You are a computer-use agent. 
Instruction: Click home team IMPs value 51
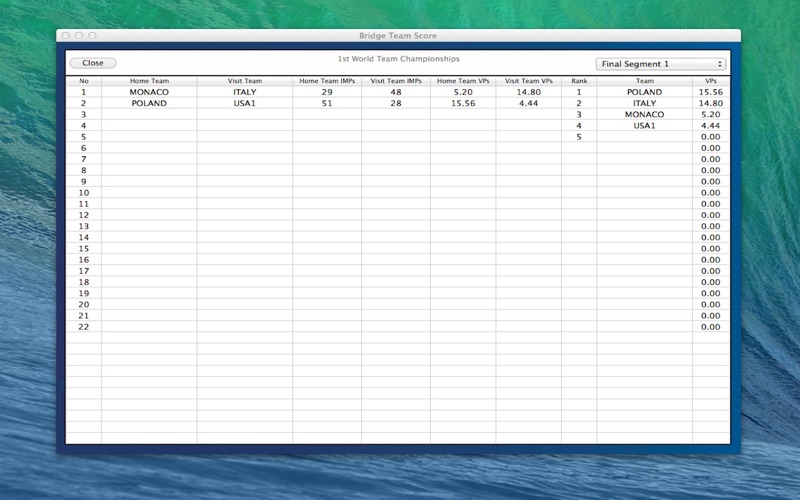327,103
